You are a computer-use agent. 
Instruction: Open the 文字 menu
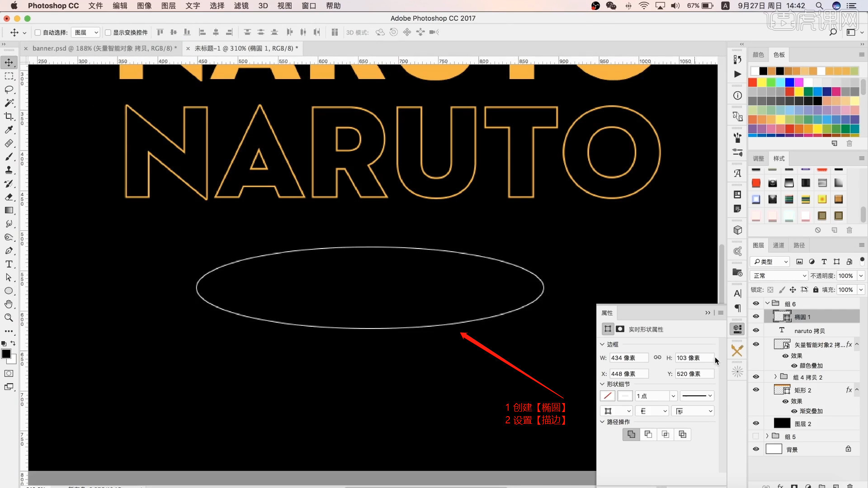pos(193,6)
